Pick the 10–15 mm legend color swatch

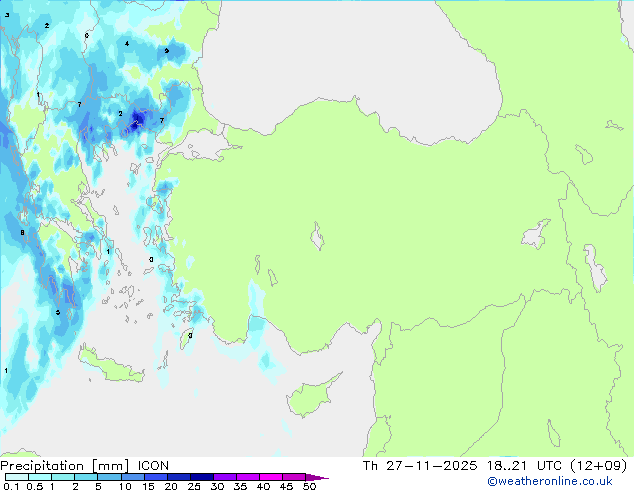(132, 477)
